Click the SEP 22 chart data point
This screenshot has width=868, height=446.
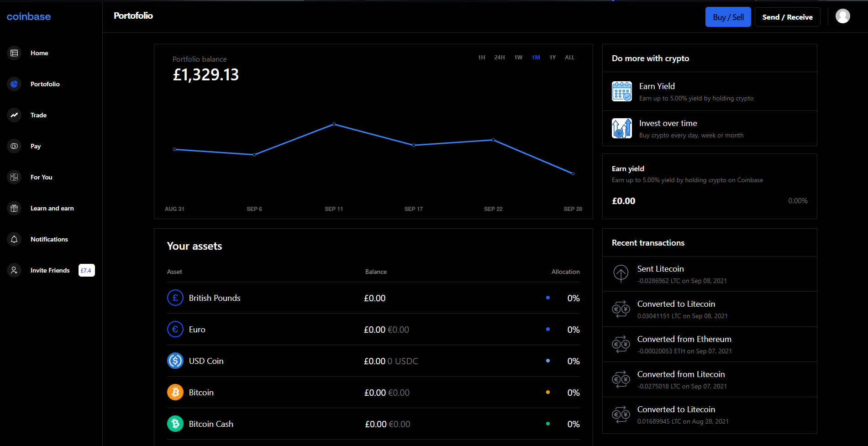(x=493, y=140)
